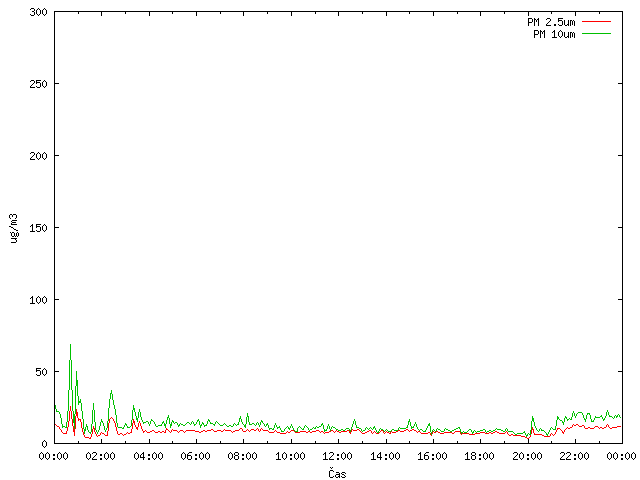Click the 'PM 10um' legend label
640x480 pixels.
[554, 34]
